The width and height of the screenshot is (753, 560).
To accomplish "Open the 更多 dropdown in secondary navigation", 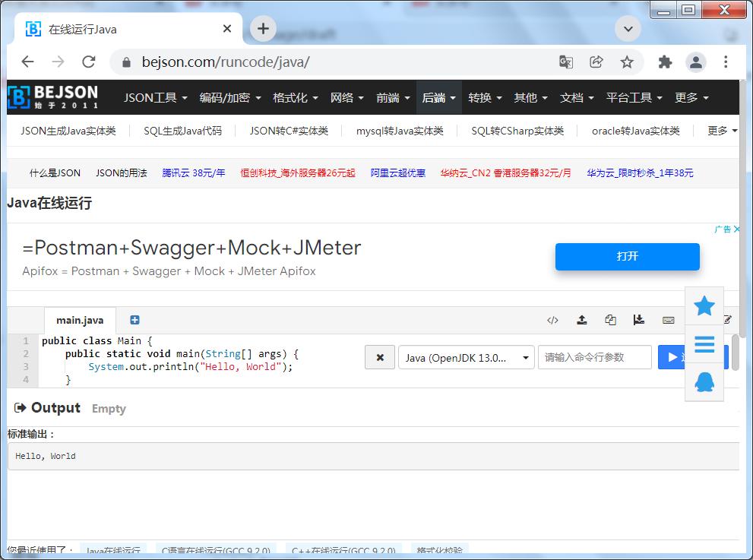I will pos(720,130).
